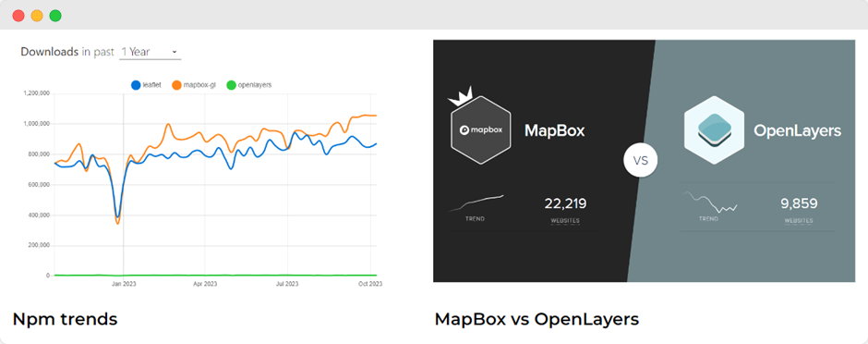The width and height of the screenshot is (868, 344).
Task: Select the leaflet legend label
Action: click(151, 85)
